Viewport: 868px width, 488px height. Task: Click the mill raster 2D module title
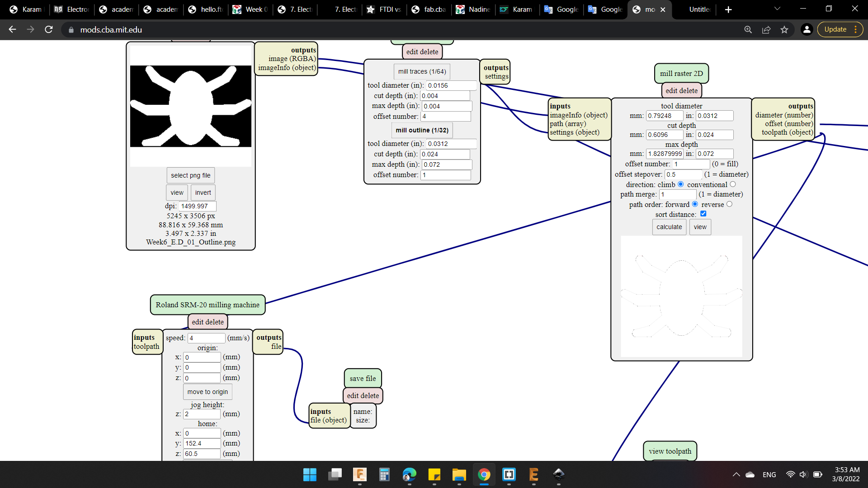click(x=681, y=74)
